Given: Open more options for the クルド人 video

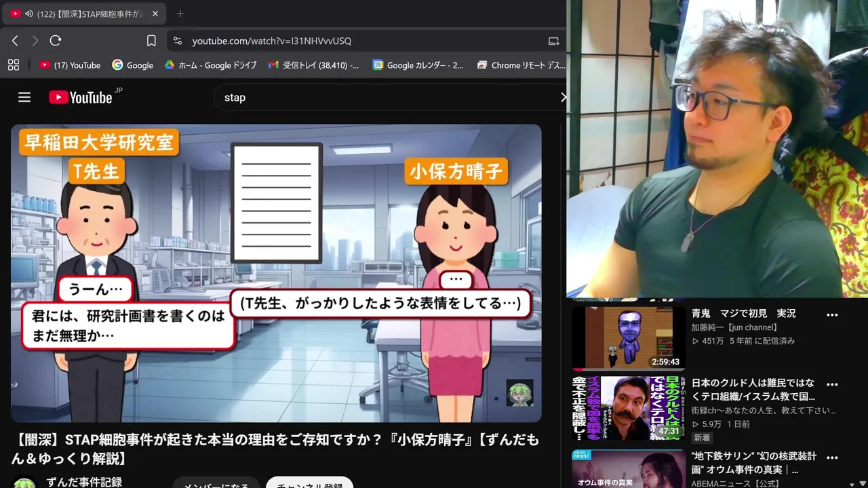Looking at the screenshot, I should [x=832, y=384].
